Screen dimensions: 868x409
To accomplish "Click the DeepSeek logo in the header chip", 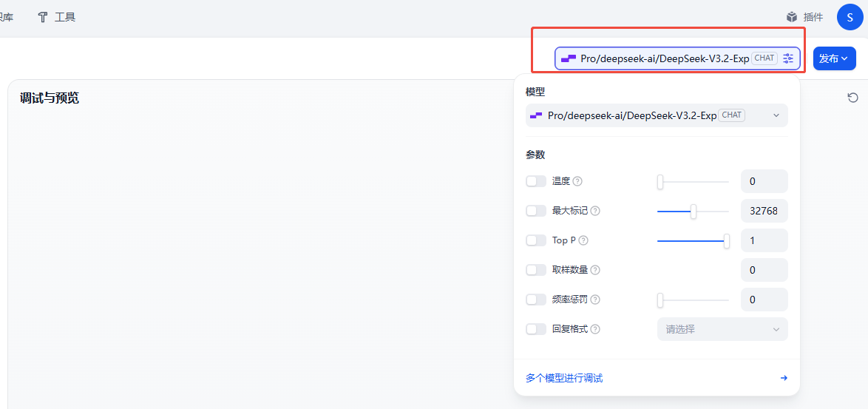I will tap(569, 58).
